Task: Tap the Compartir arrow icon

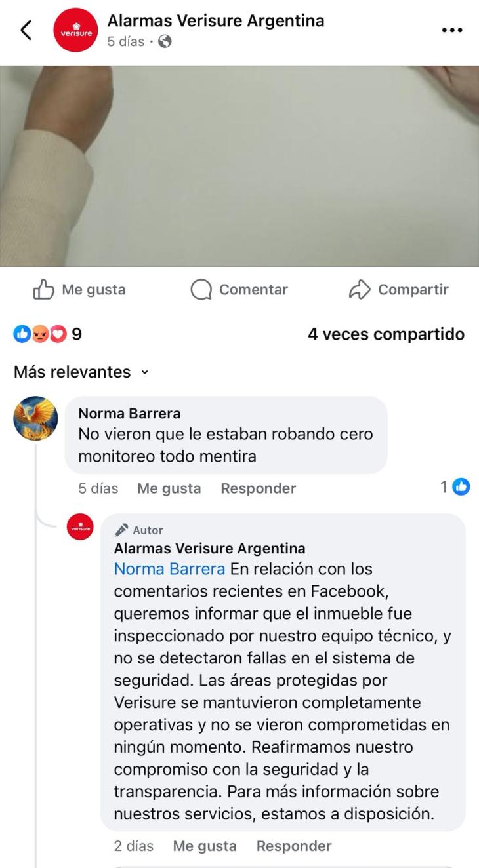Action: click(x=360, y=290)
